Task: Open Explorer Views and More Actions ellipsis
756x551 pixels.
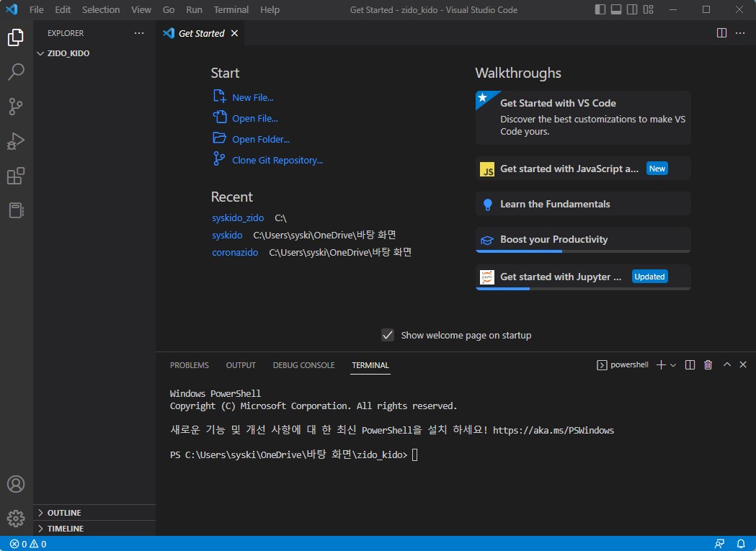Action: click(x=139, y=33)
